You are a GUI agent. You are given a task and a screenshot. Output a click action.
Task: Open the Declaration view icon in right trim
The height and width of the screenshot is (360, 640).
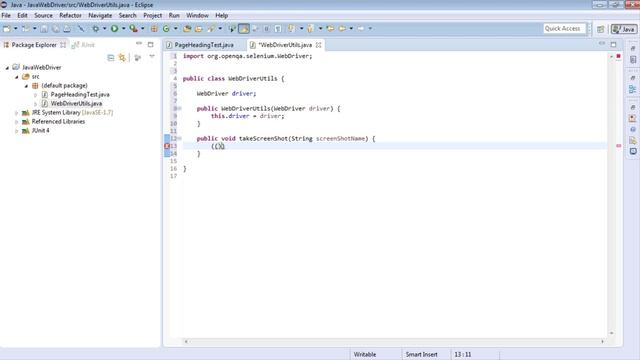633,140
